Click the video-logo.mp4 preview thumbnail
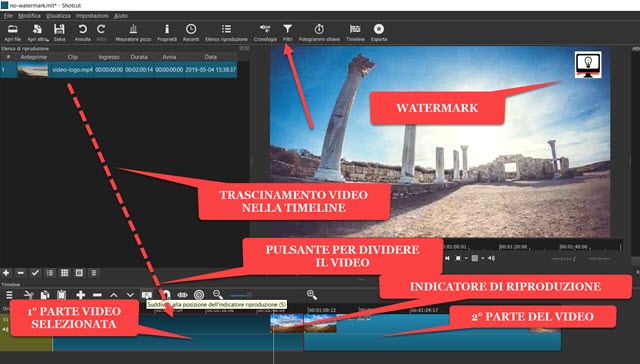Screen dimensions: 640x364 [x=33, y=70]
